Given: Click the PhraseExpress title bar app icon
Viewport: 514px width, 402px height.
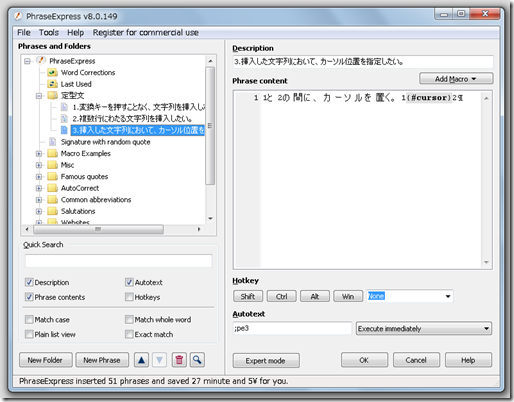Looking at the screenshot, I should coord(18,16).
